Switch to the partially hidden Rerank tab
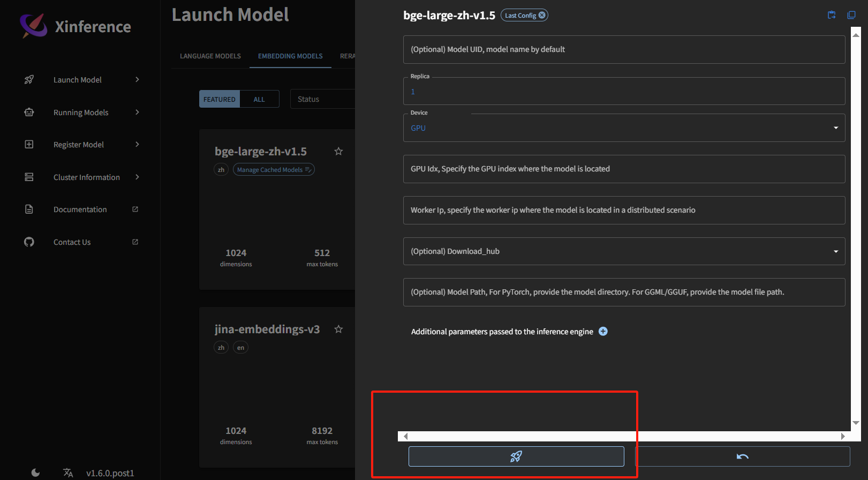 click(347, 56)
